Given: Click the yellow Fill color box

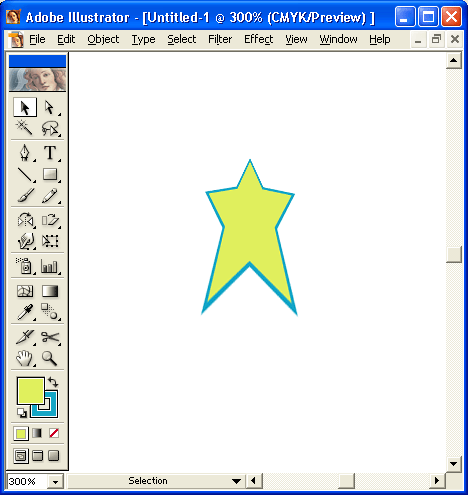Looking at the screenshot, I should (x=30, y=391).
